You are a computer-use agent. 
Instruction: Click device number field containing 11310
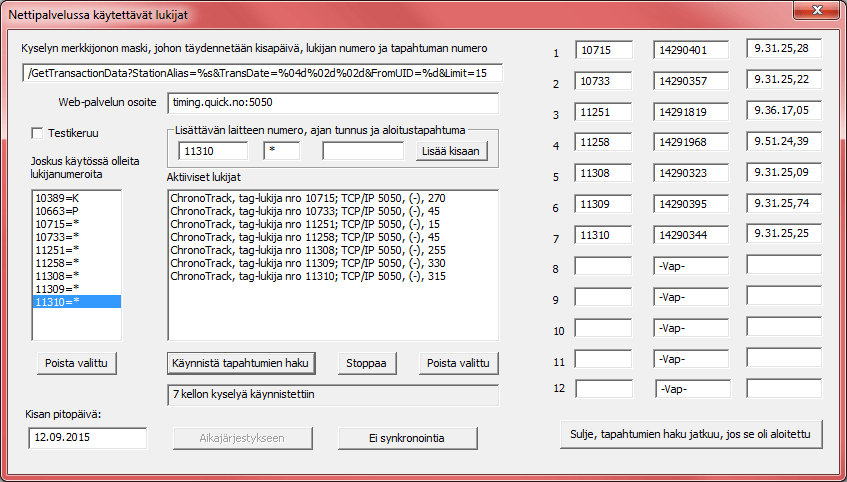[212, 151]
